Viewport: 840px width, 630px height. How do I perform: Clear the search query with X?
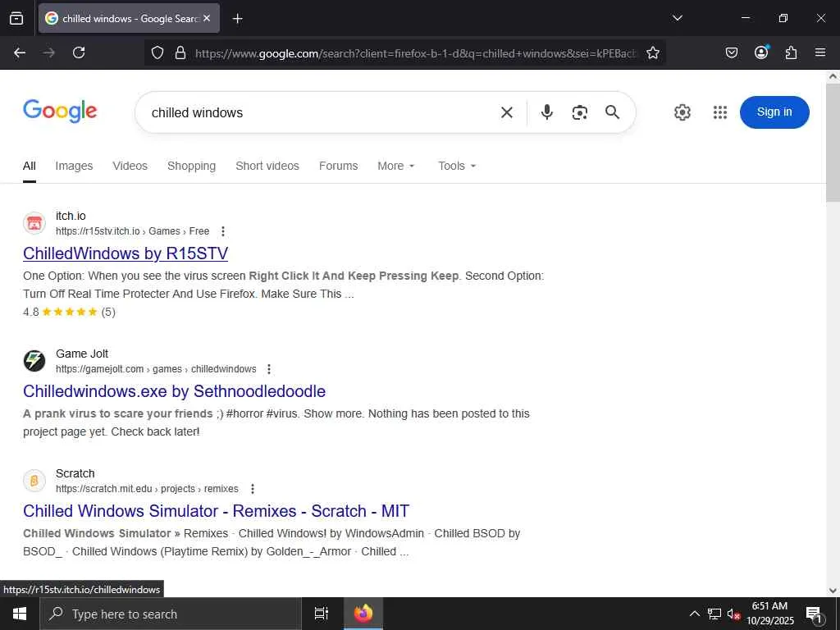507,112
